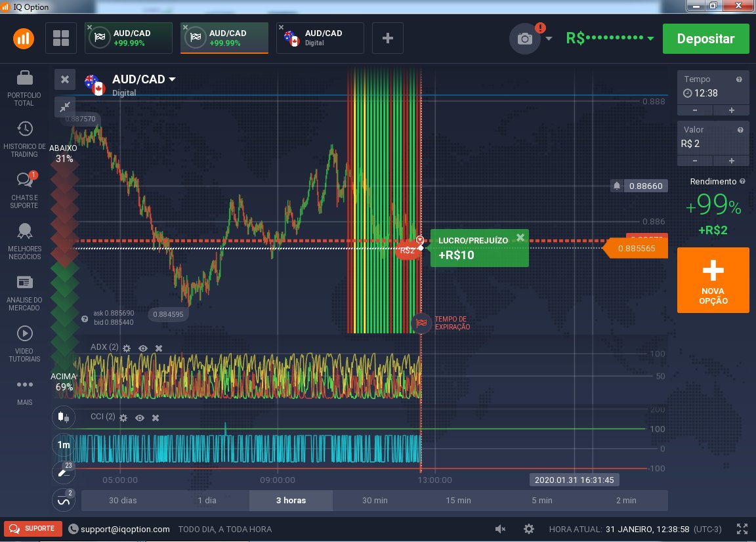The width and height of the screenshot is (756, 542).
Task: Expand the AUD/CAD asset dropdown
Action: tap(173, 79)
